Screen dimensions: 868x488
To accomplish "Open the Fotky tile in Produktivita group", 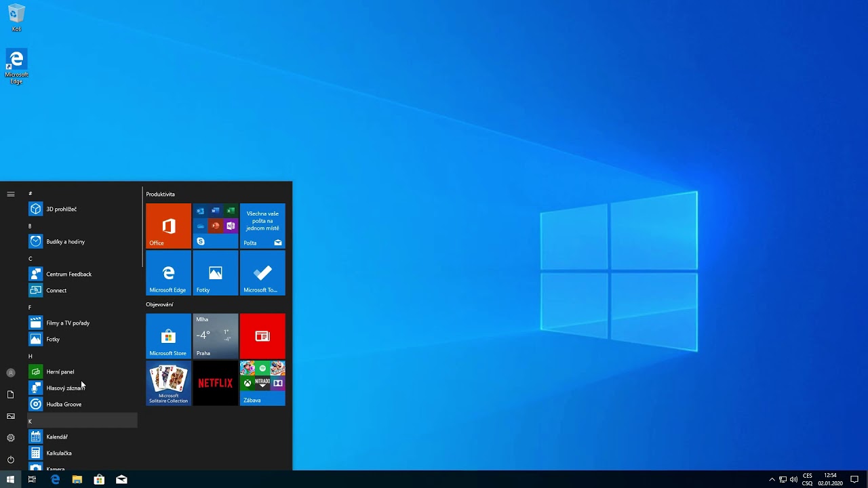I will click(215, 273).
